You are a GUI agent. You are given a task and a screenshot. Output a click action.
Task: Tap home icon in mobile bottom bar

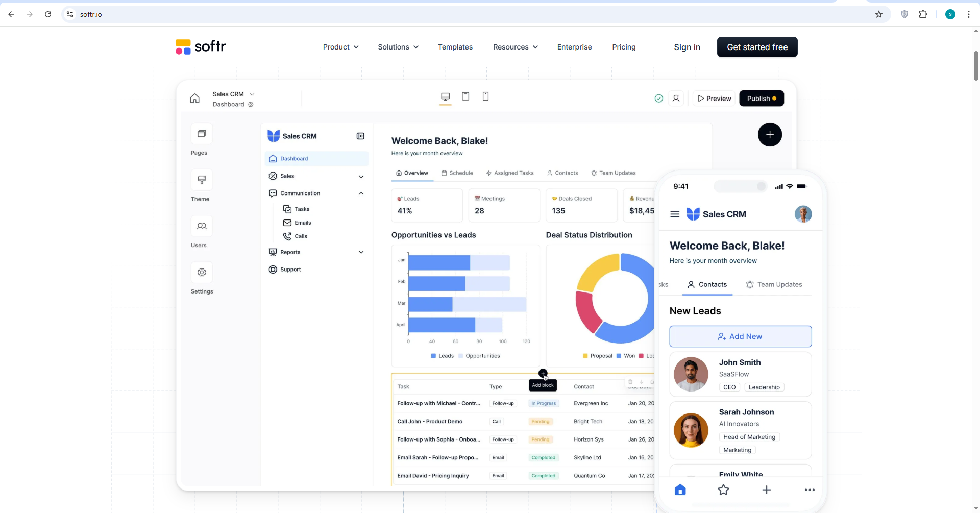[x=680, y=490]
